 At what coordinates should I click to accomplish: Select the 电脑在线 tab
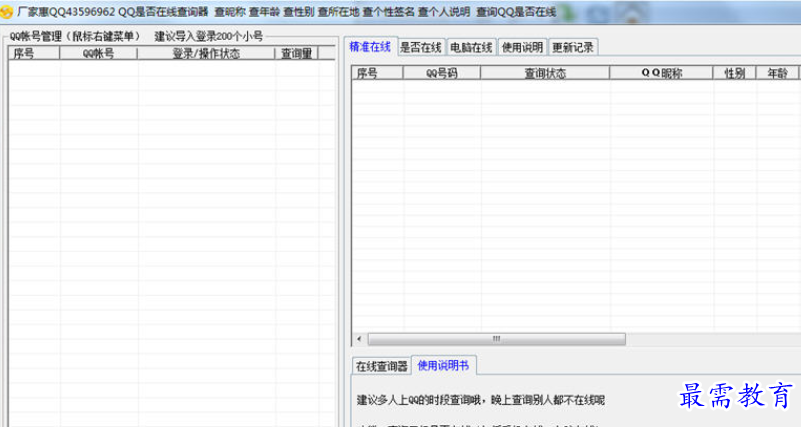[471, 48]
